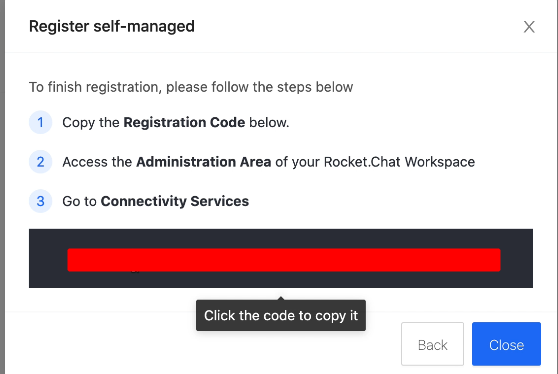Viewport: 558px width, 374px height.
Task: Select the bold 'Connectivity Services' text
Action: [175, 201]
